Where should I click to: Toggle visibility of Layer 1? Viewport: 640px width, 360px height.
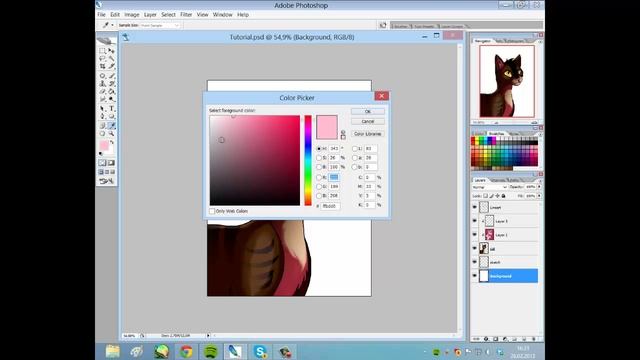pos(474,235)
